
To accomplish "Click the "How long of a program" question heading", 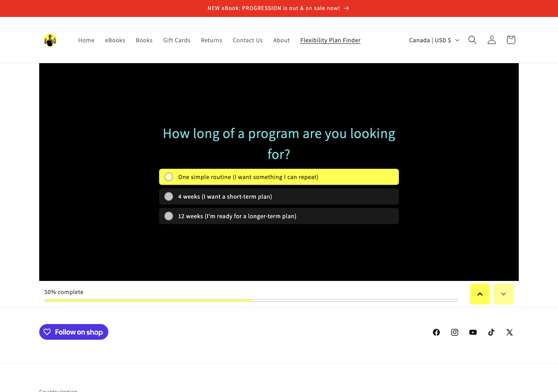I will [x=279, y=143].
